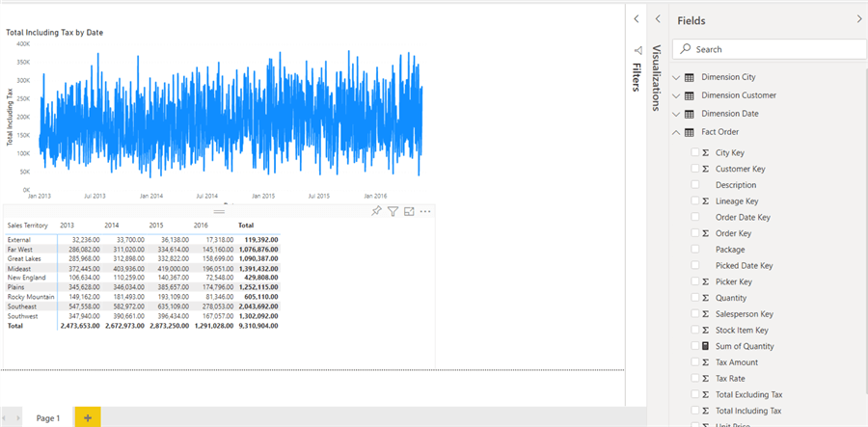
Task: Check the Description field checkbox
Action: point(694,185)
